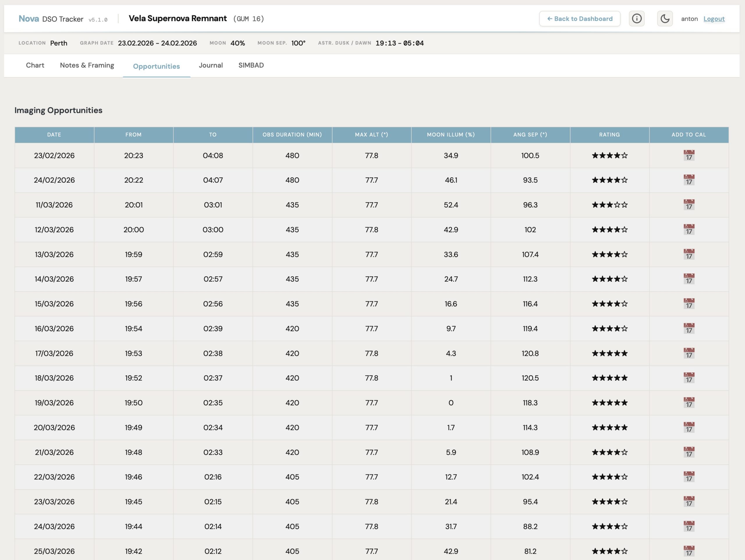Click calendar icon for 11/03/2026 row
The image size is (745, 560).
click(689, 205)
